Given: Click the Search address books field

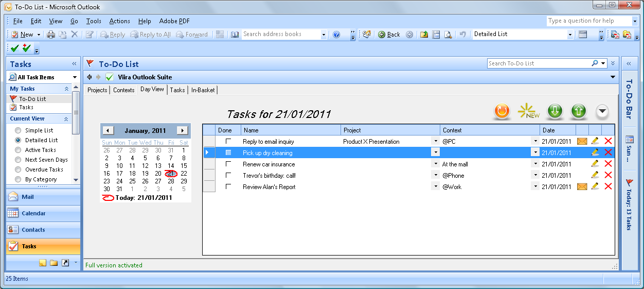Looking at the screenshot, I should [281, 35].
